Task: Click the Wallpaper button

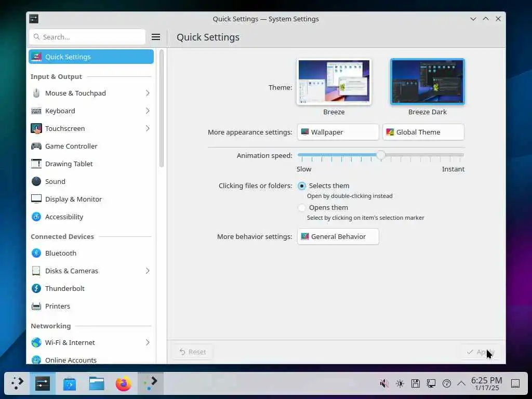Action: pos(338,132)
